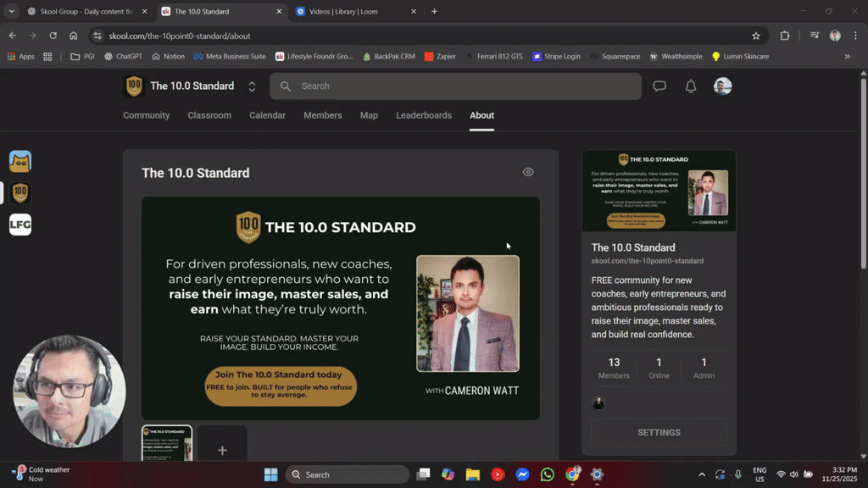The height and width of the screenshot is (488, 868).
Task: Open the Windows Start menu
Action: coord(270,474)
